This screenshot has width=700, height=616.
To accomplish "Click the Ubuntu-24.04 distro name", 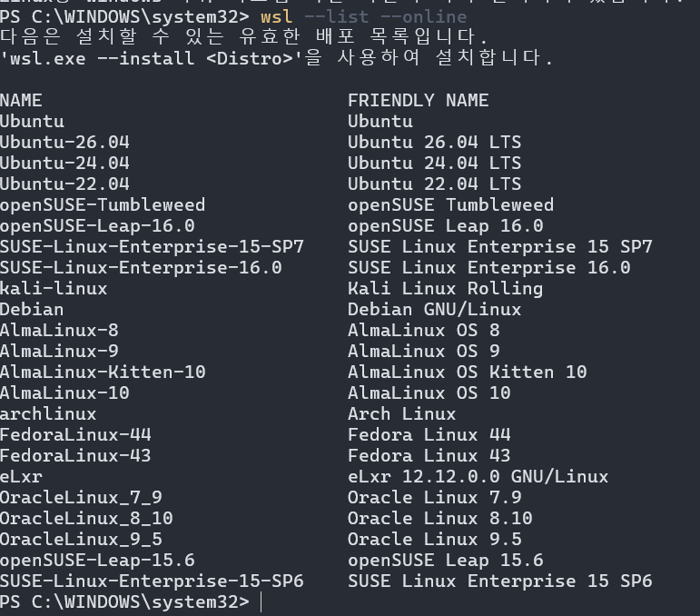I will tap(64, 163).
